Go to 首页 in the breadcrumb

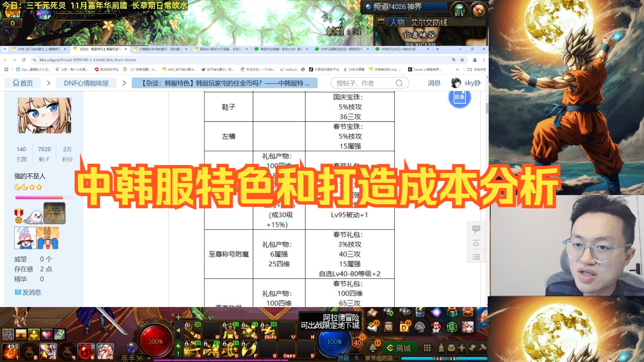[x=23, y=83]
